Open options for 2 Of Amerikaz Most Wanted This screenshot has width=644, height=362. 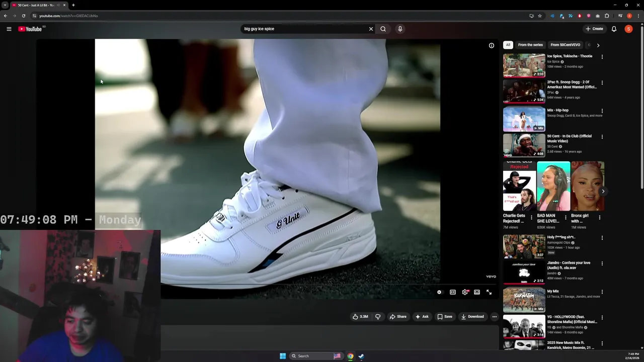pos(602,83)
